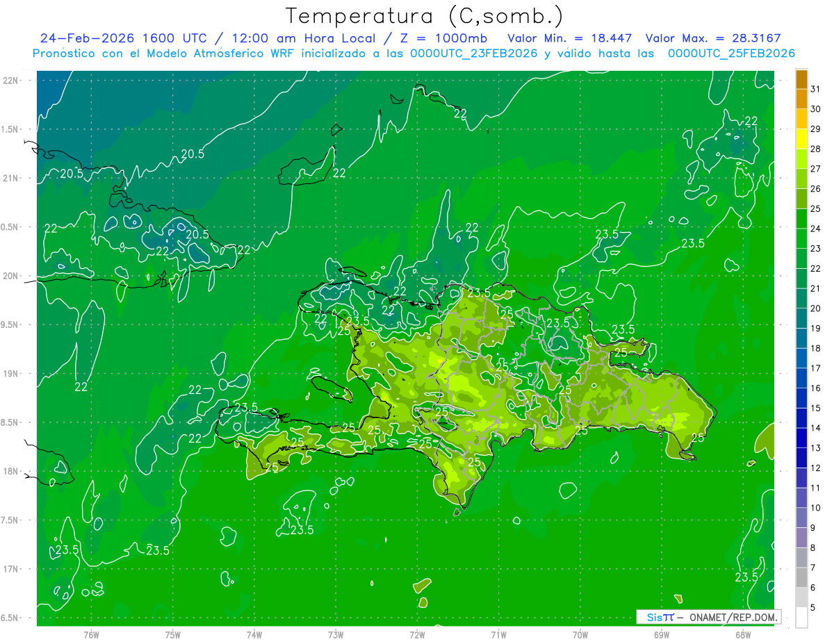Click the "8.5N" latitude axis label
The width and height of the screenshot is (834, 644).
[10, 422]
